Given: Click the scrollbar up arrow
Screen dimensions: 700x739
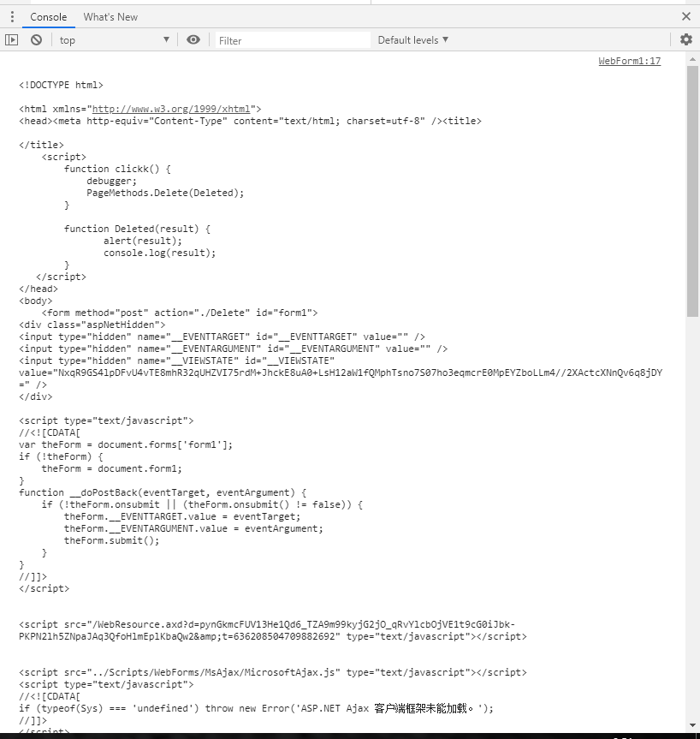Looking at the screenshot, I should coord(692,59).
